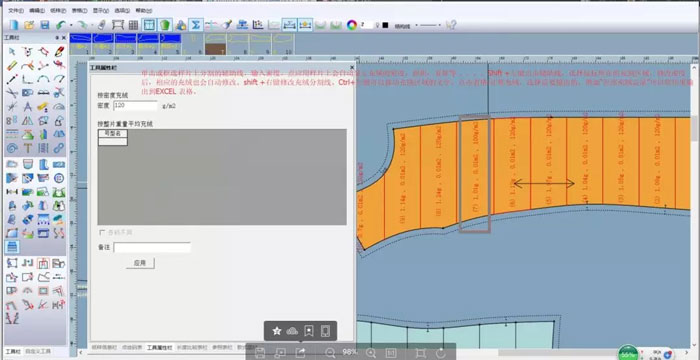Select the compass divider tool
The height and width of the screenshot is (360, 700).
(28, 107)
